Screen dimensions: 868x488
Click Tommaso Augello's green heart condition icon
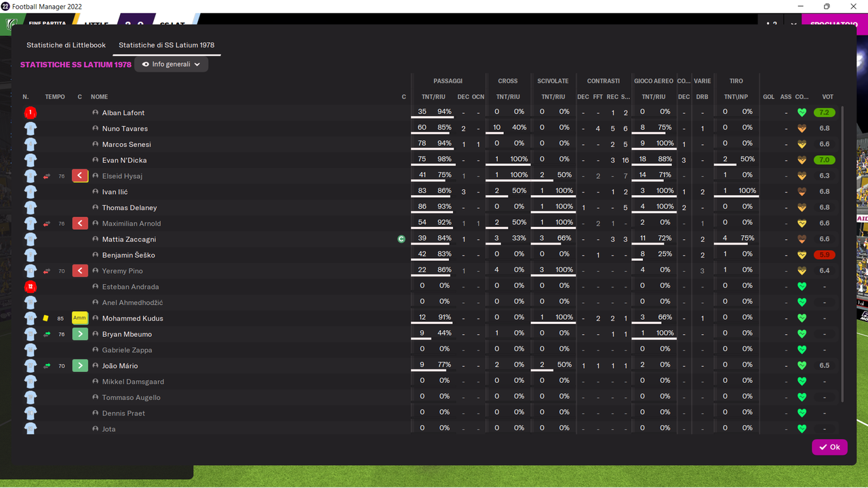point(802,397)
